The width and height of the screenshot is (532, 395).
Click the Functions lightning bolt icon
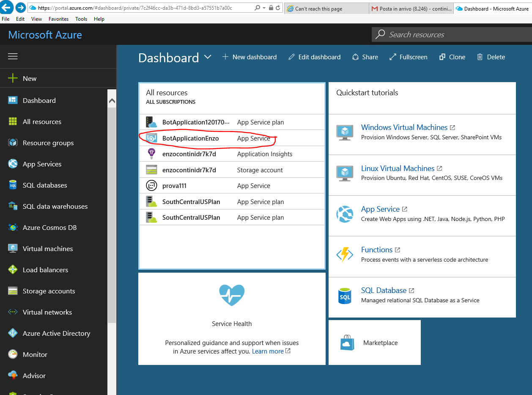click(345, 254)
